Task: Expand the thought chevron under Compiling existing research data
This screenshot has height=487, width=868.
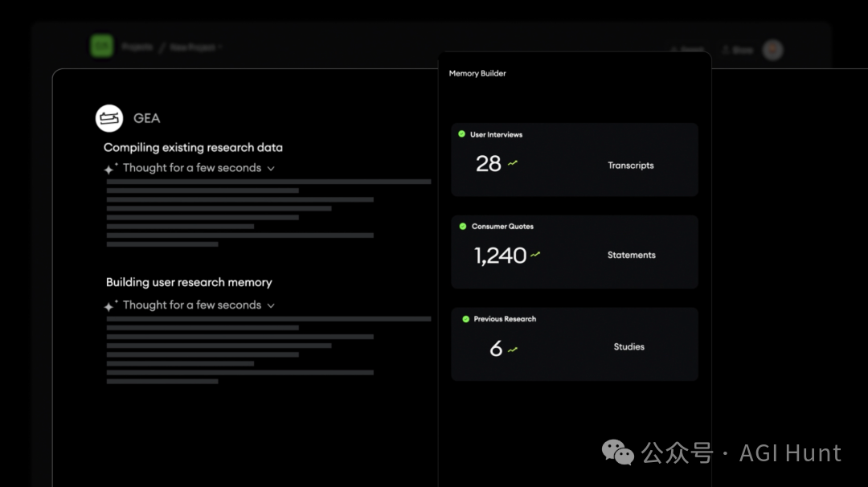Action: (271, 168)
